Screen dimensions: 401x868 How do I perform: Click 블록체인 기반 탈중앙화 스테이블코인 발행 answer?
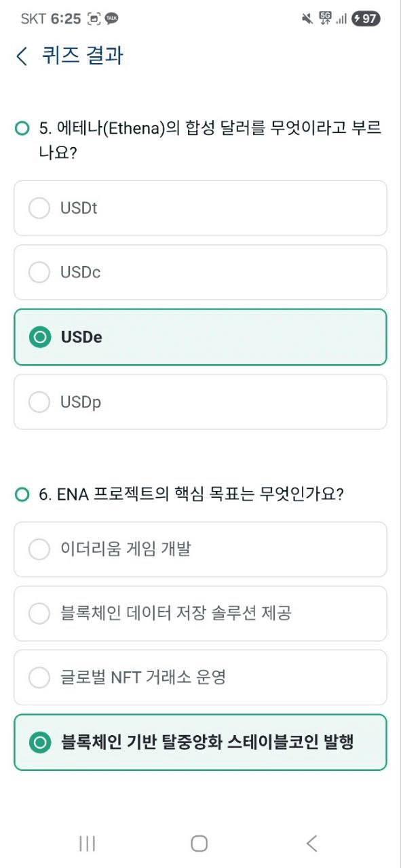(200, 743)
